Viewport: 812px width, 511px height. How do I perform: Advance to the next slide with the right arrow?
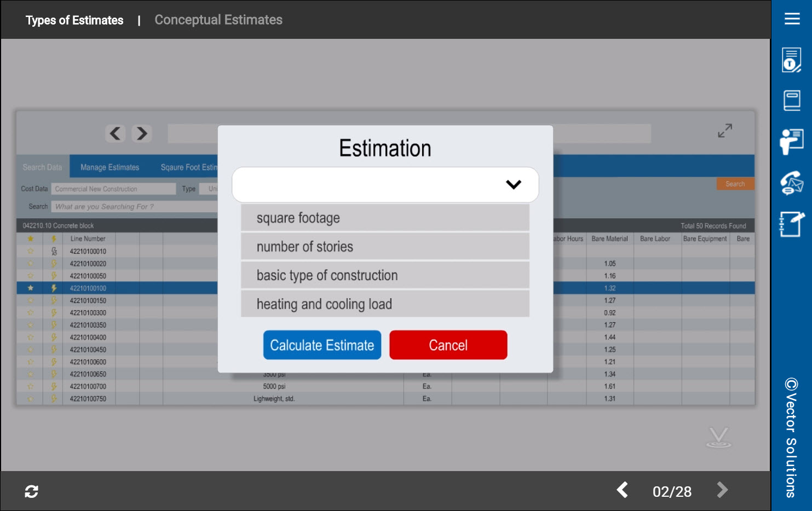722,490
